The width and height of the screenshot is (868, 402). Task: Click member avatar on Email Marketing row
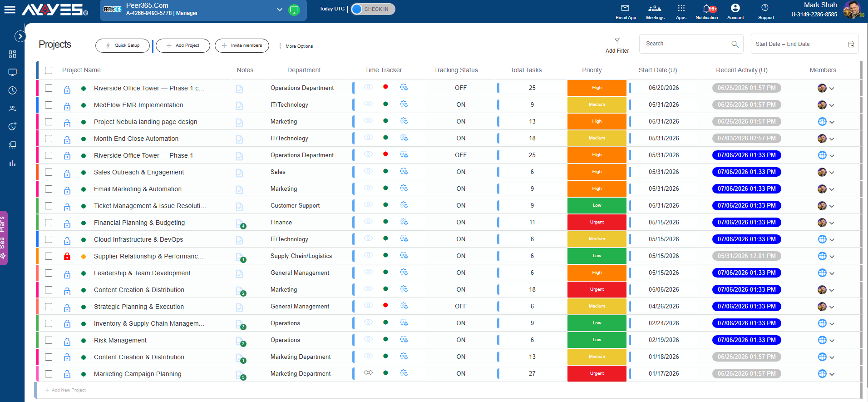click(x=822, y=189)
